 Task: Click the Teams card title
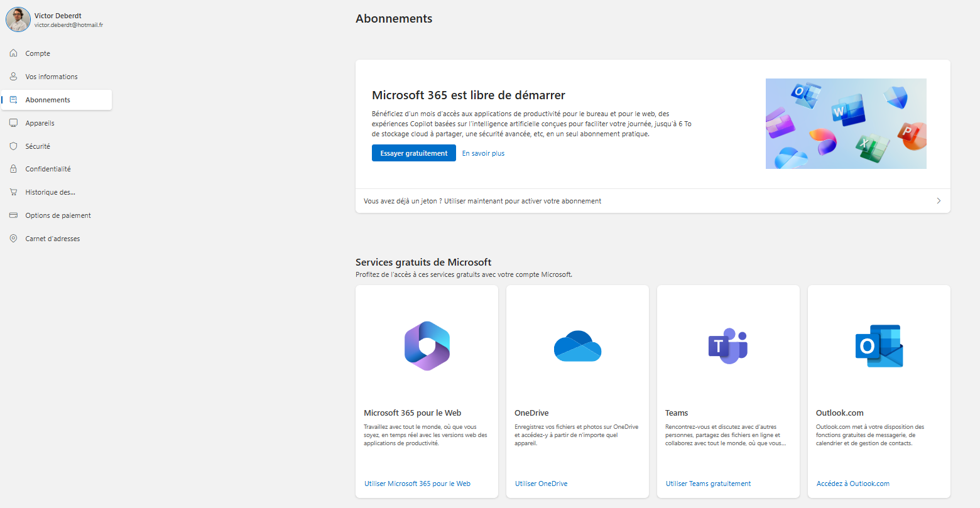click(677, 413)
